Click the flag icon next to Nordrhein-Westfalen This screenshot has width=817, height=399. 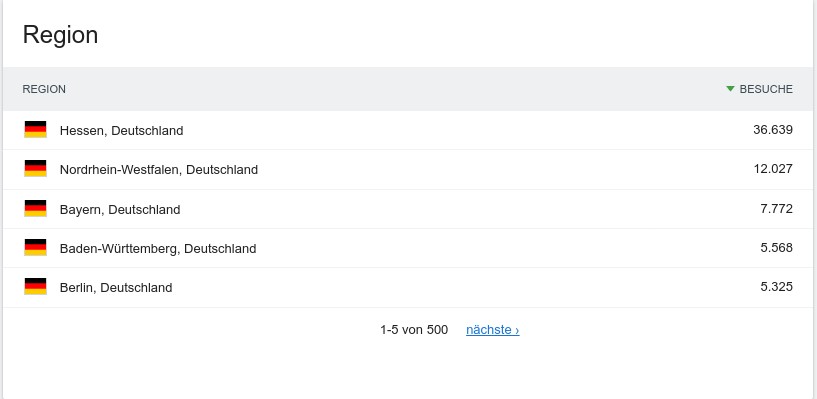point(35,168)
